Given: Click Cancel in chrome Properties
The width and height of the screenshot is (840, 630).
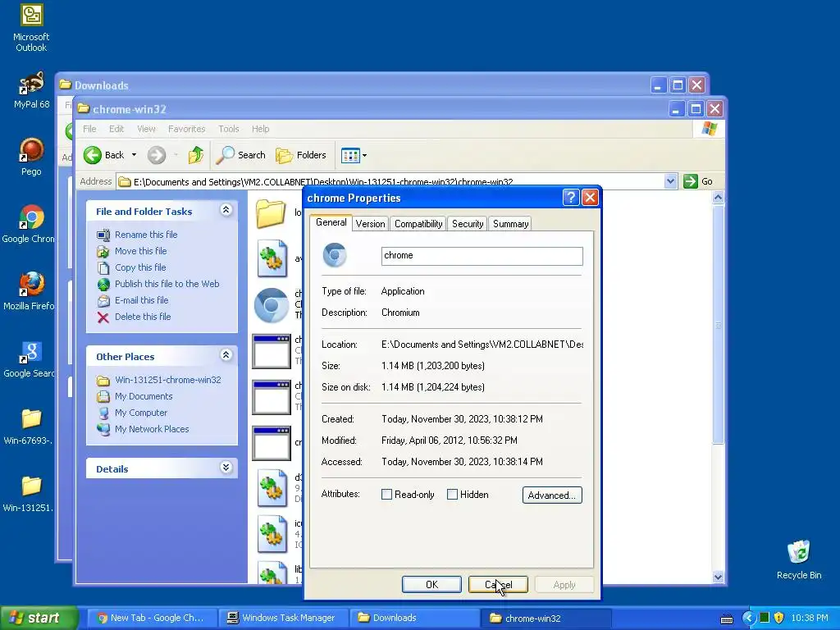Looking at the screenshot, I should (498, 584).
